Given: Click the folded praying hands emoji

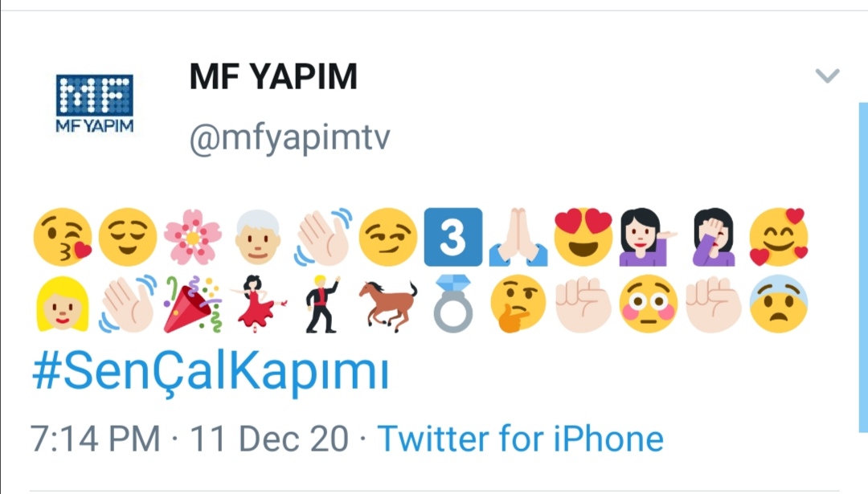Looking at the screenshot, I should tap(518, 237).
